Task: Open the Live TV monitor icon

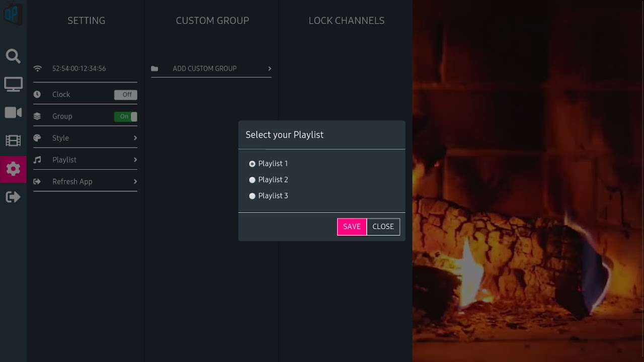Action: tap(13, 84)
